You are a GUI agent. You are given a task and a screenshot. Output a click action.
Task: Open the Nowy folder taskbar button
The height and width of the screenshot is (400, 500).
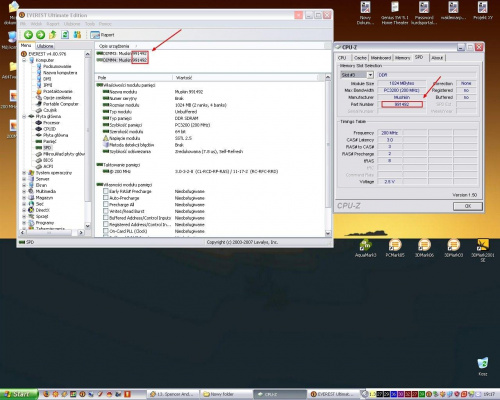tap(225, 394)
